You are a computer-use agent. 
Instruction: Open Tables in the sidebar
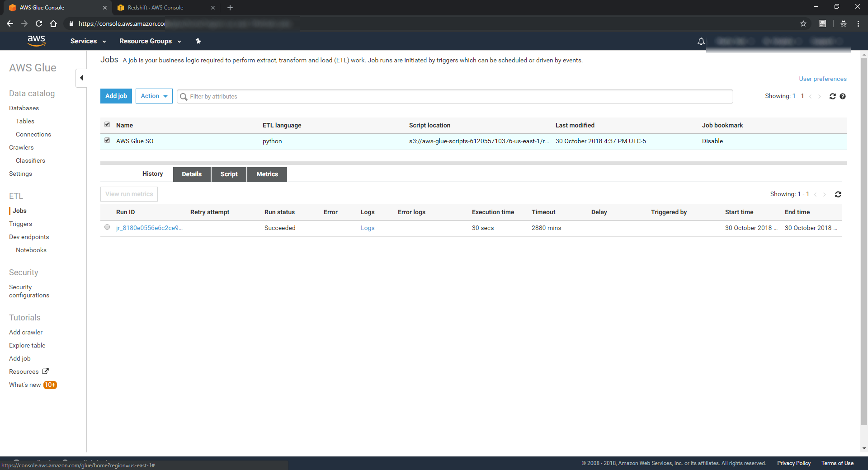pyautogui.click(x=25, y=122)
